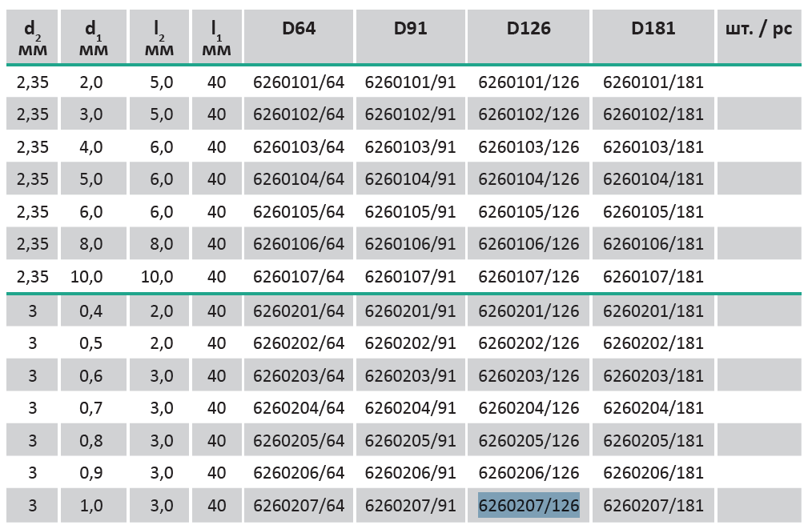Click cell 6260201/91
812x529 pixels.
coord(410,311)
